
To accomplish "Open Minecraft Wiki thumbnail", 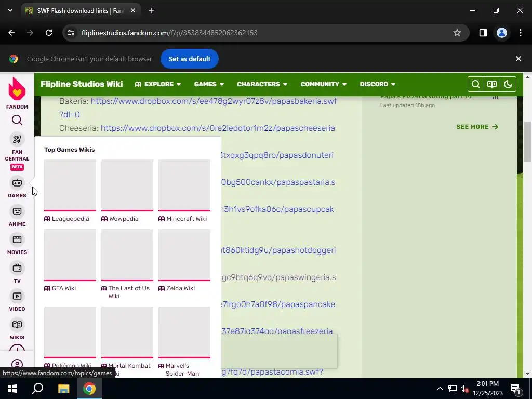I will point(184,185).
